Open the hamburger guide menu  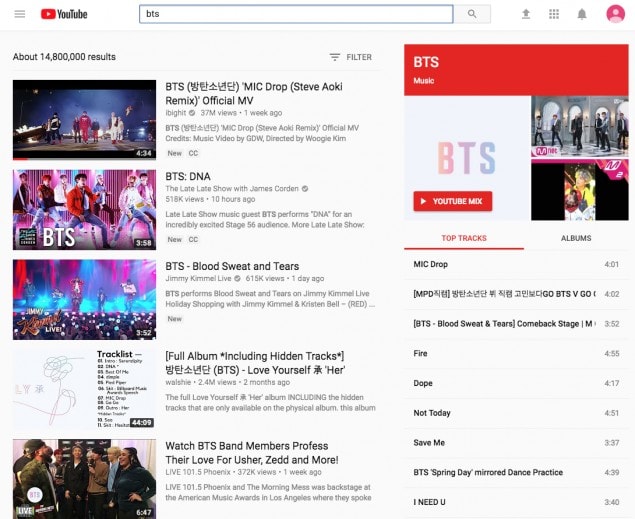pyautogui.click(x=19, y=14)
